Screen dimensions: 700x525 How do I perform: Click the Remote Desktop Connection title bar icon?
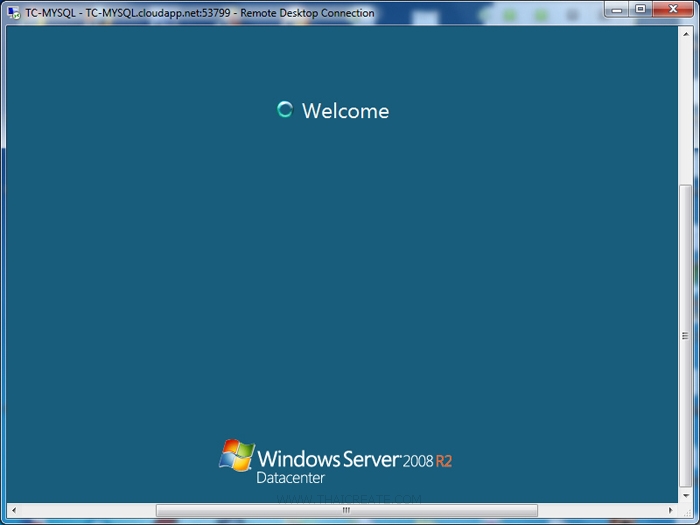(14, 12)
